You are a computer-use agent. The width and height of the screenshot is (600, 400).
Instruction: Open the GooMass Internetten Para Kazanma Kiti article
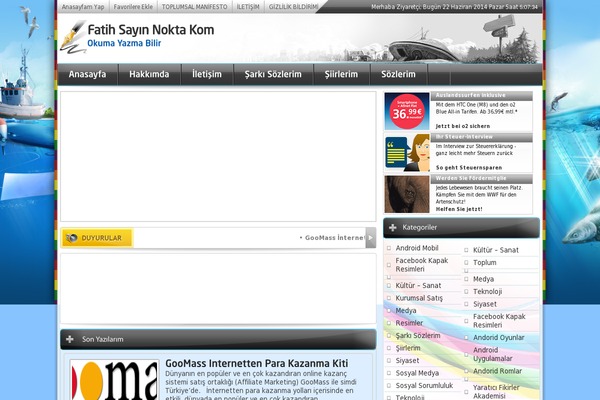pyautogui.click(x=257, y=363)
